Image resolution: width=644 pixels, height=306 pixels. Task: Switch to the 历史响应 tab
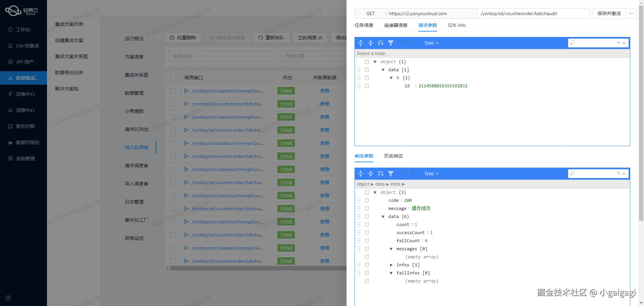click(x=393, y=156)
